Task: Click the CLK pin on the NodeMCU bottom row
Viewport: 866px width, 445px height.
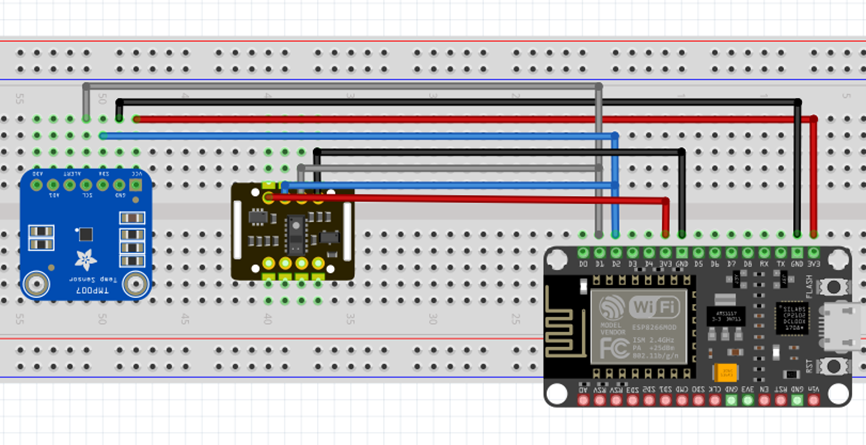Action: pyautogui.click(x=715, y=400)
